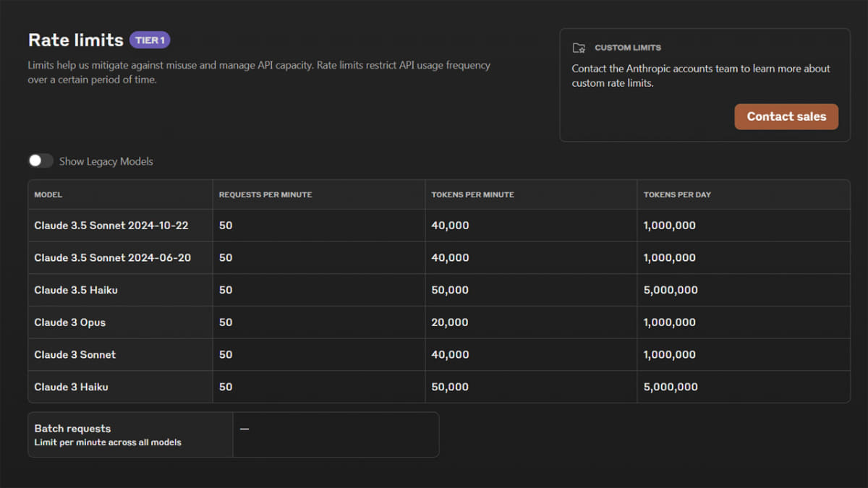868x488 pixels.
Task: Toggle the Show Legacy Models switch
Action: click(x=41, y=160)
